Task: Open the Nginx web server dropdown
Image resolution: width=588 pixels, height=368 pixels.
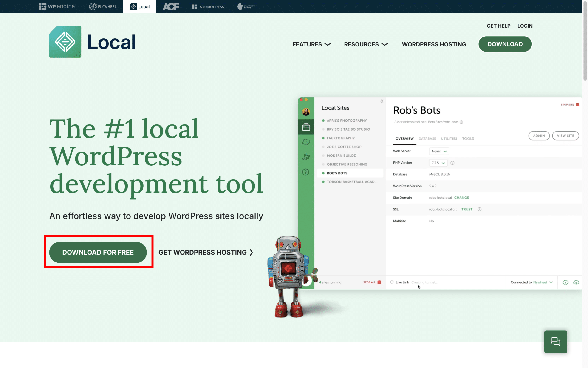Action: [x=439, y=151]
